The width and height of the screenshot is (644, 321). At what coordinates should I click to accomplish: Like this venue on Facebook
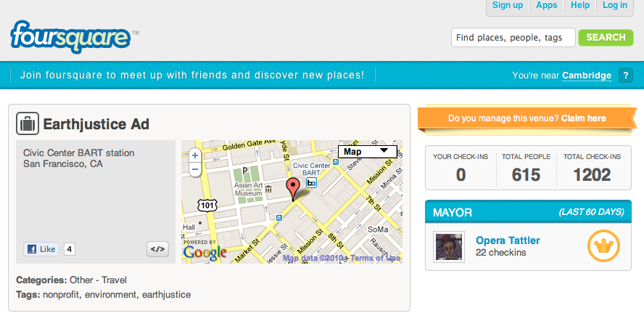(x=41, y=249)
